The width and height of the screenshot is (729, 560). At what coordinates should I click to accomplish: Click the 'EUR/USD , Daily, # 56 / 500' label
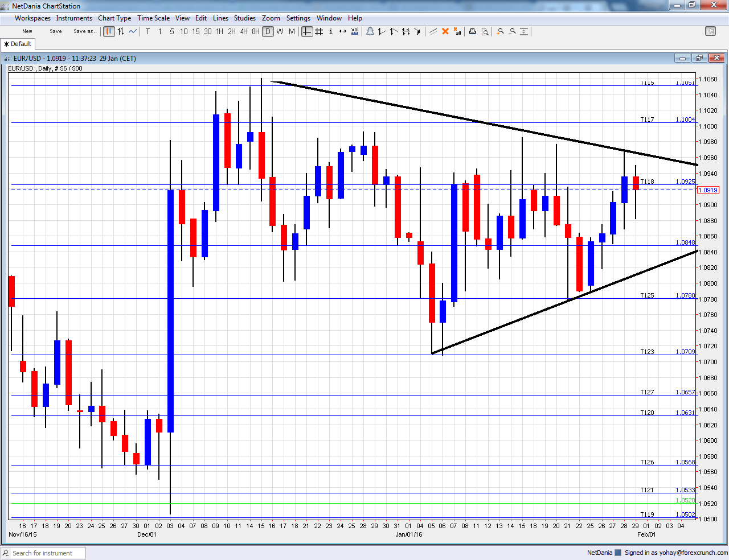tap(45, 68)
